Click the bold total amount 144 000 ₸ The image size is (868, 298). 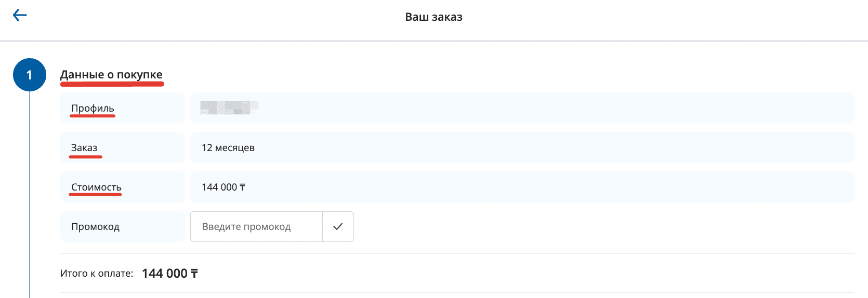169,273
